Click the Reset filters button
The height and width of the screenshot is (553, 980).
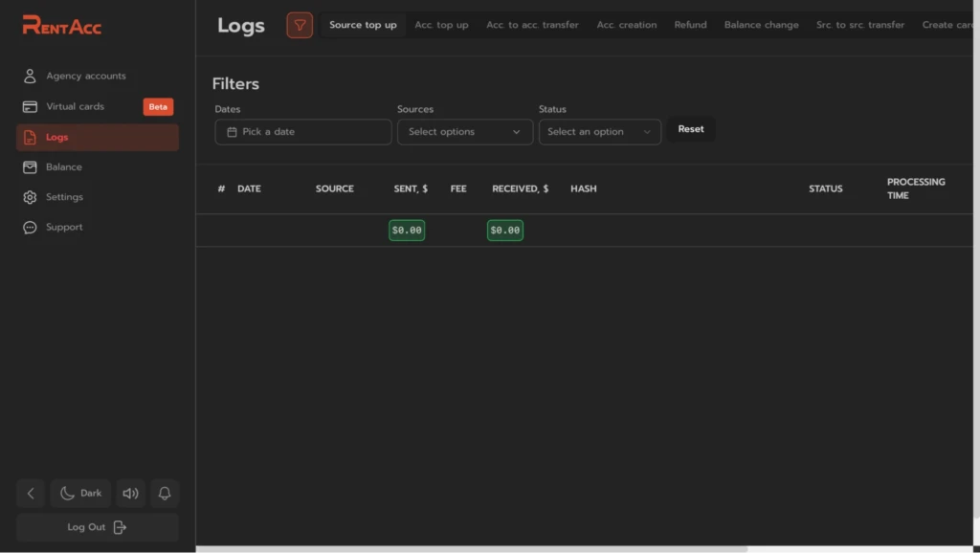point(691,129)
